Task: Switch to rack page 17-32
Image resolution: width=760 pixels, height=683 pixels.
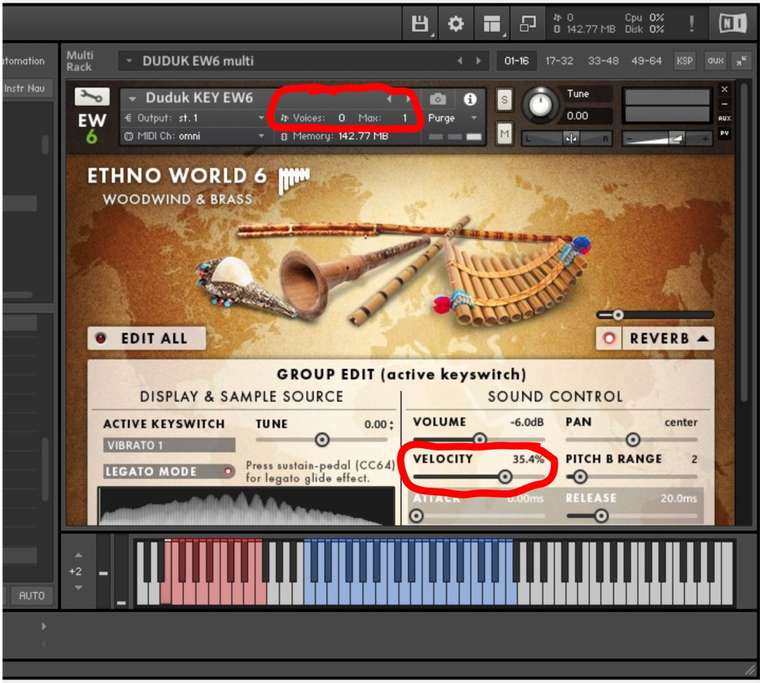Action: coord(559,61)
